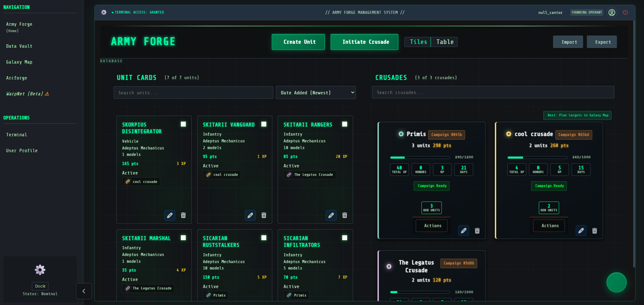Select the Skorpius Disintegrator checkbox
The image size is (644, 305).
[183, 124]
